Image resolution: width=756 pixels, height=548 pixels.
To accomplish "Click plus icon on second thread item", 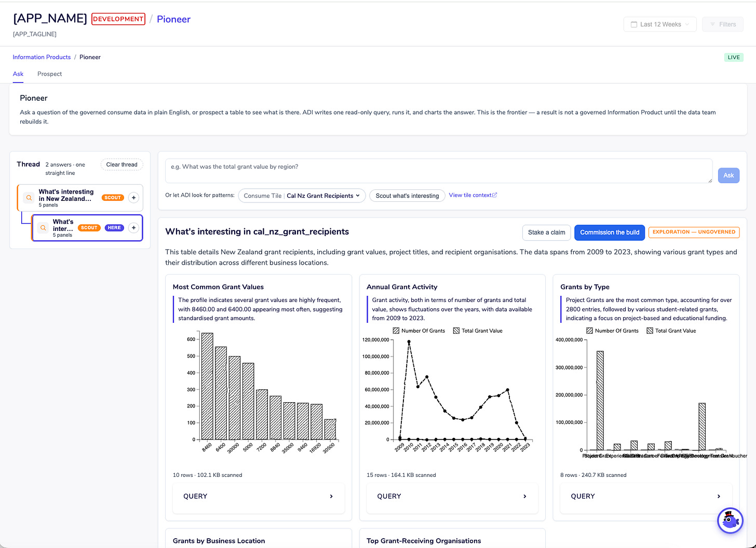I will 133,228.
